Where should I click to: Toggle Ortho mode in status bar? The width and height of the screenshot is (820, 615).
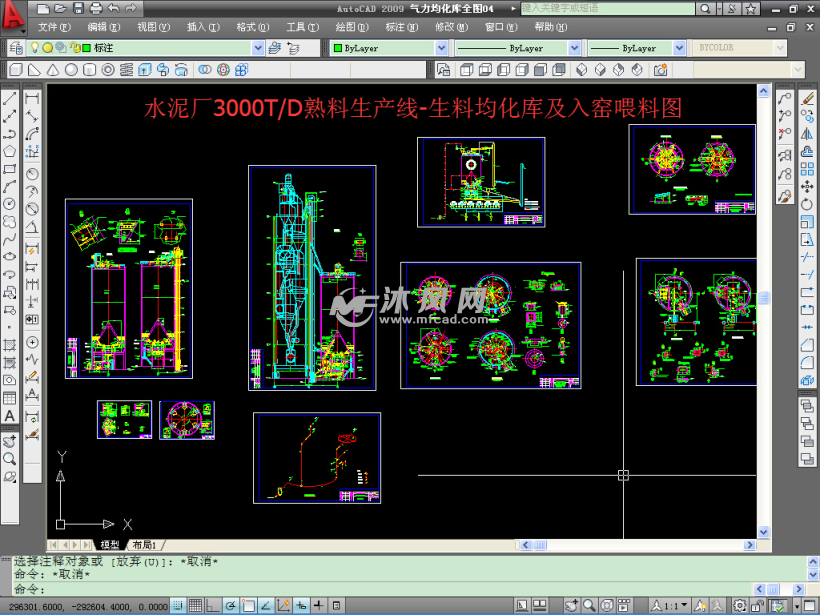(x=213, y=606)
